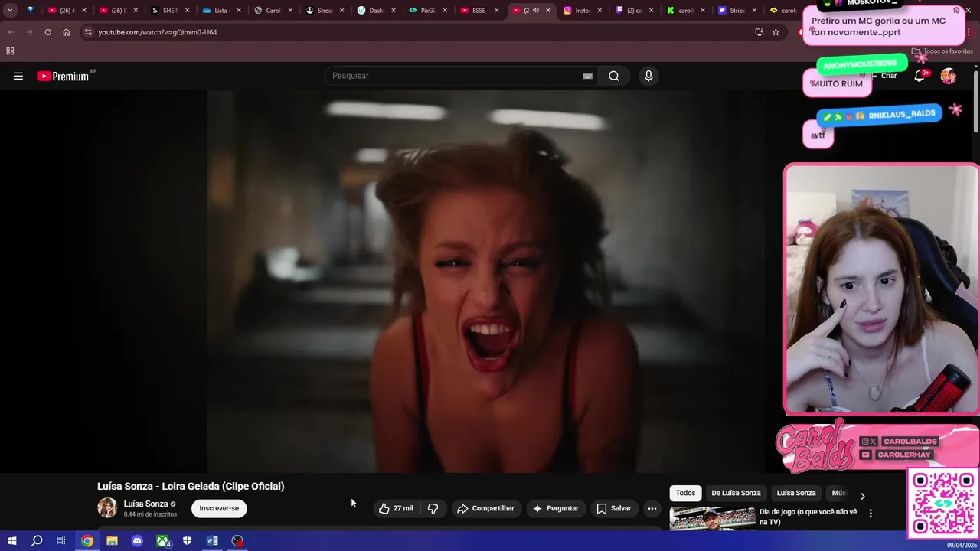This screenshot has width=980, height=551.
Task: Click the Inscrever-se subscribe button
Action: [x=219, y=508]
